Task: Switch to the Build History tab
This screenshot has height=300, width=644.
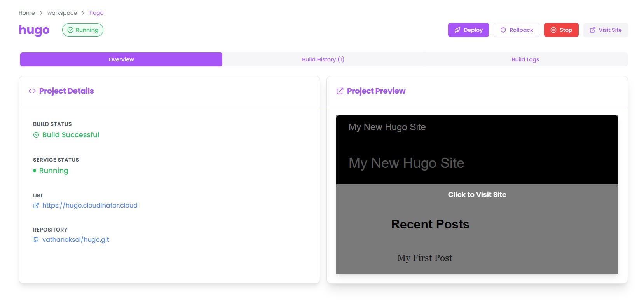Action: click(323, 59)
